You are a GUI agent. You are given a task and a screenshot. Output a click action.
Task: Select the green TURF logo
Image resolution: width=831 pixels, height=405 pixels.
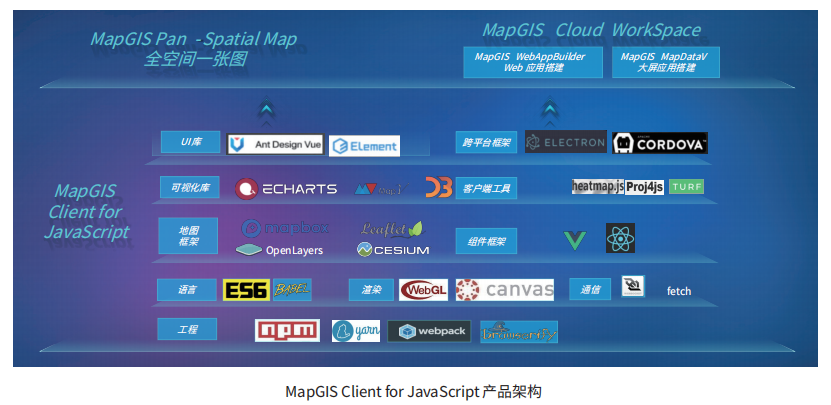click(686, 187)
